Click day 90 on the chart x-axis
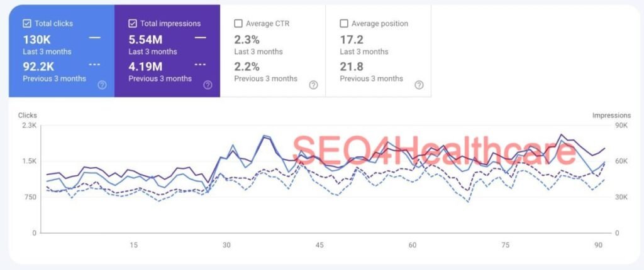Image resolution: width=644 pixels, height=270 pixels. point(598,245)
